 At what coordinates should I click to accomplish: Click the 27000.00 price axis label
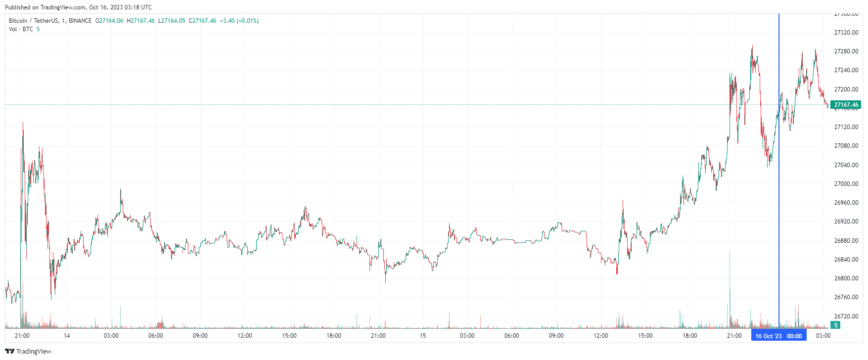pos(846,184)
